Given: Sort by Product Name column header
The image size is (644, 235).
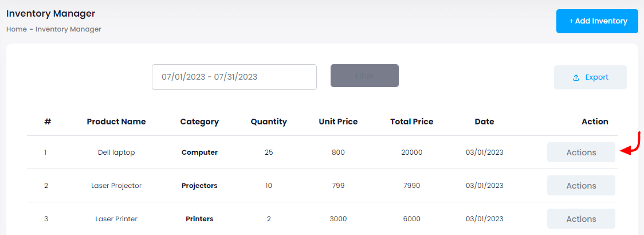Looking at the screenshot, I should (x=116, y=122).
